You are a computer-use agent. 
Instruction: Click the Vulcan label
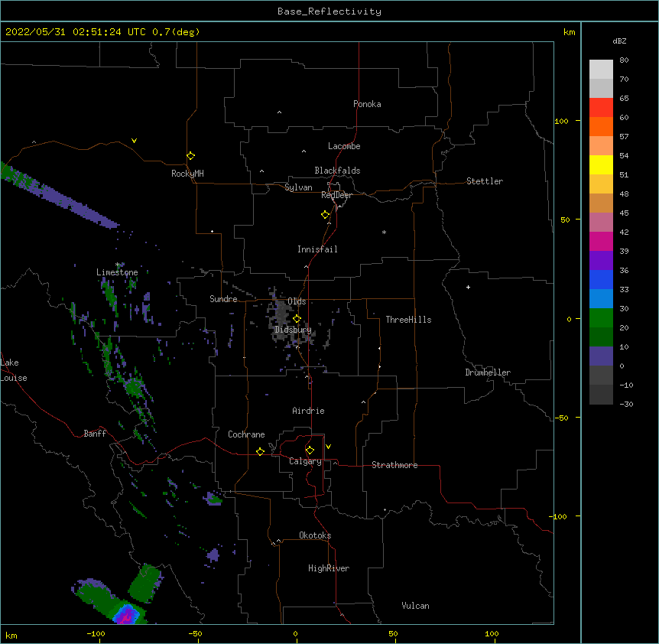click(415, 606)
